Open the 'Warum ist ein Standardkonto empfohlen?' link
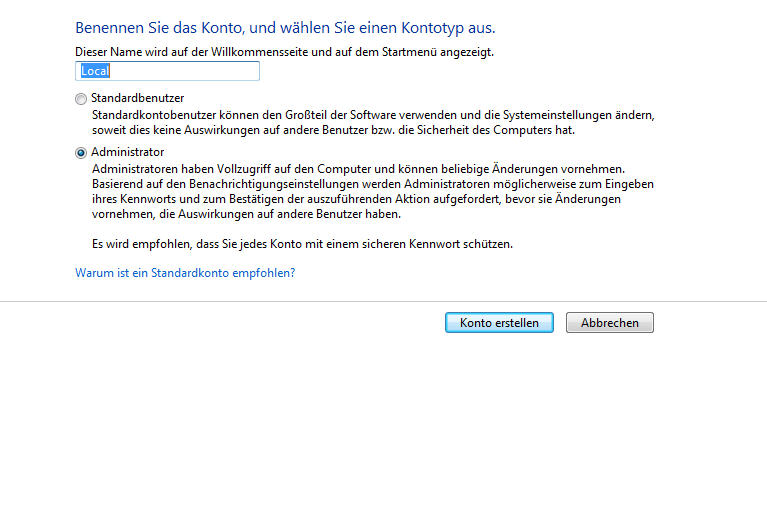This screenshot has width=767, height=527. pyautogui.click(x=185, y=273)
